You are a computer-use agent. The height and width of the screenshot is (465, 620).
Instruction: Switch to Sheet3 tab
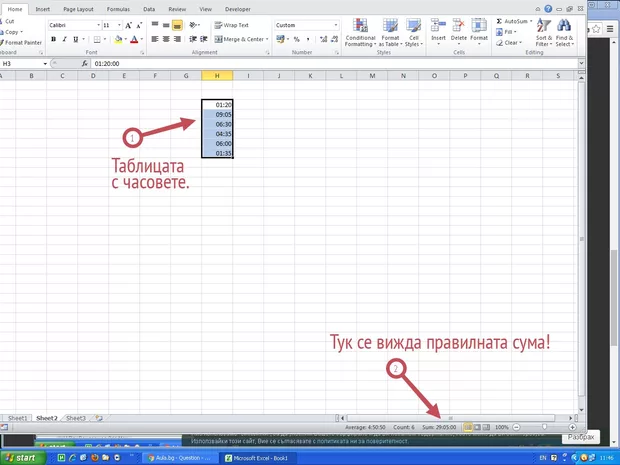click(76, 418)
